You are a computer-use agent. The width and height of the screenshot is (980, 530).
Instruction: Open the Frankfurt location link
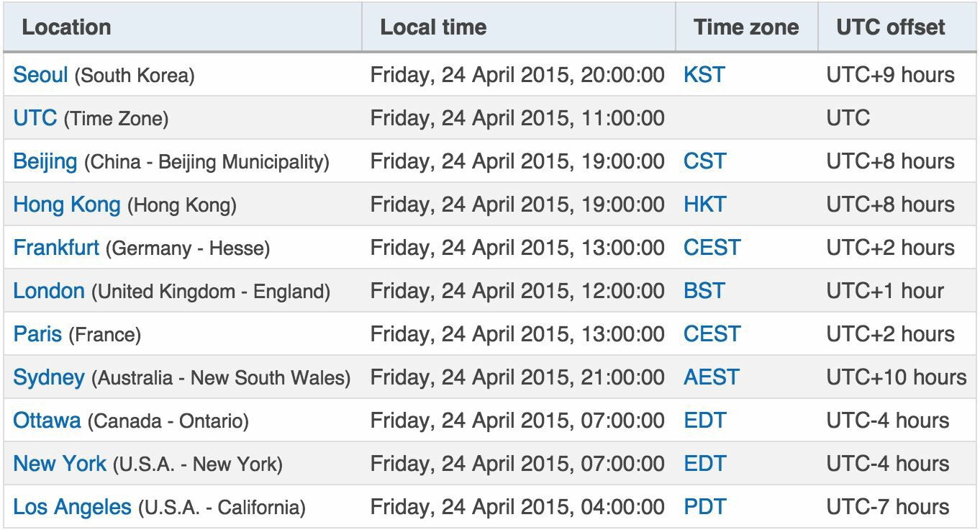56,248
